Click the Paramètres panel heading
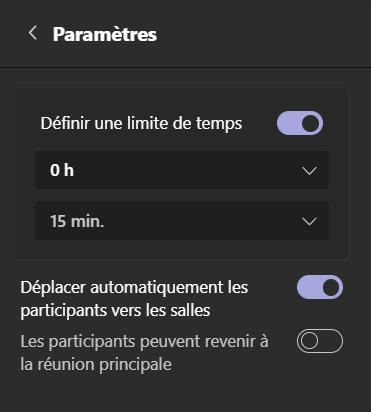 (x=105, y=34)
